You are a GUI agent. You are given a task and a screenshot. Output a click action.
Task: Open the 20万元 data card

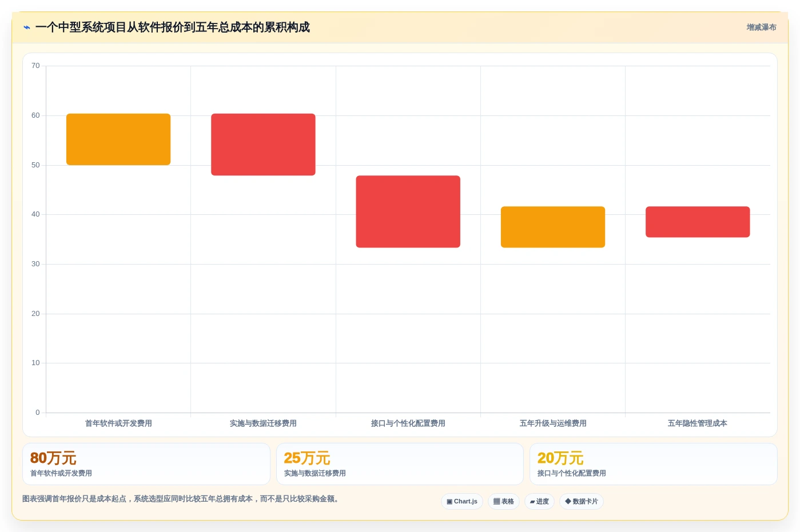coord(654,464)
